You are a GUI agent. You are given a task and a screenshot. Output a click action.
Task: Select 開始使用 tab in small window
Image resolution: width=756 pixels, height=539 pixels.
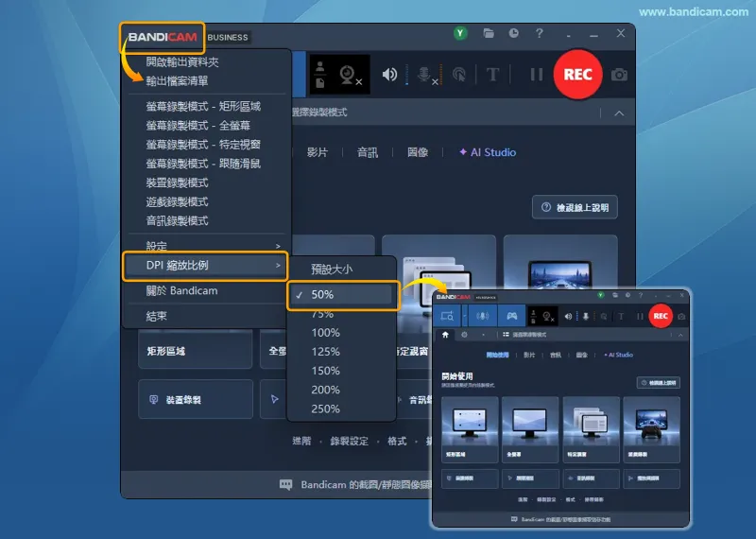(x=497, y=355)
